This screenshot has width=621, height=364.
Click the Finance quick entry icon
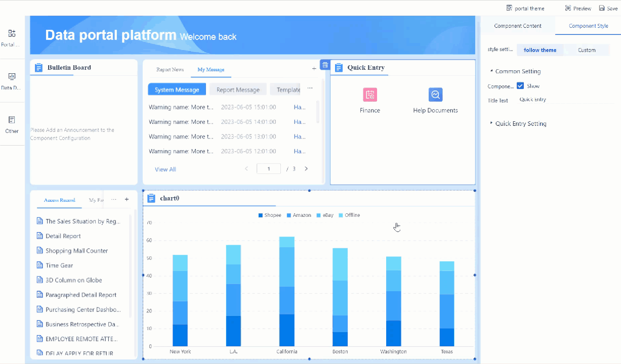tap(369, 95)
